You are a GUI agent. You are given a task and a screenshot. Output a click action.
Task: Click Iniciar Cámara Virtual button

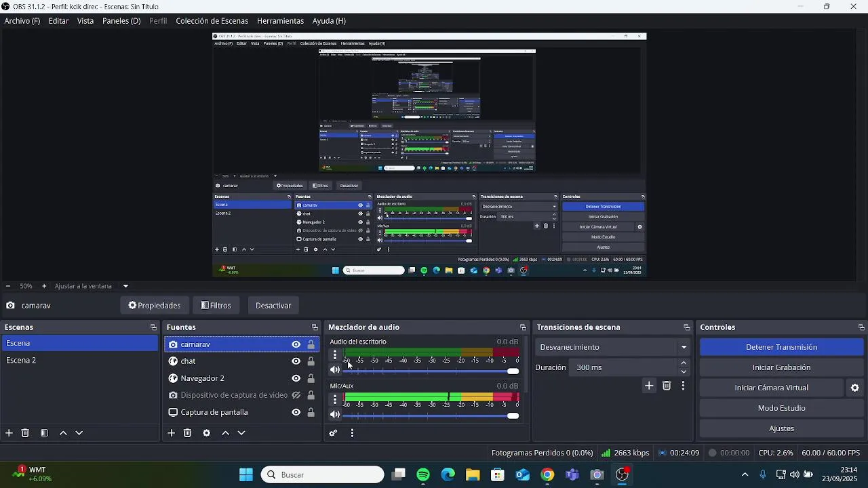click(x=771, y=388)
